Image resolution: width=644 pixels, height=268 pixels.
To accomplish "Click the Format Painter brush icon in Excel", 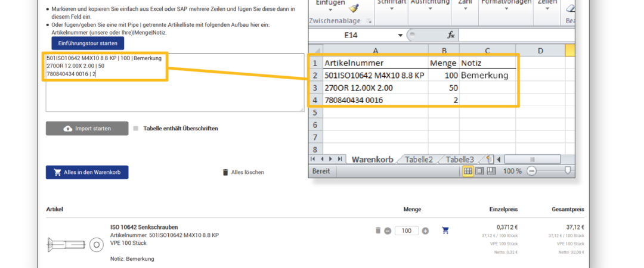I will click(353, 8).
